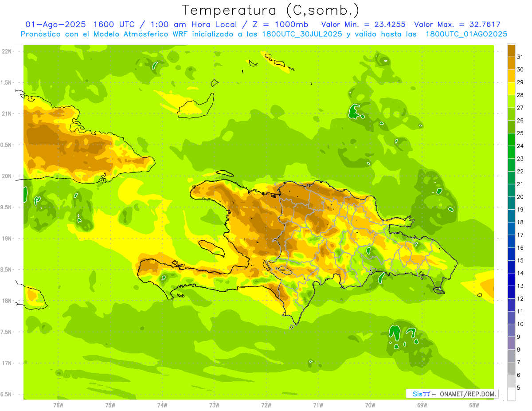Click the amber legend swatch between 29 and 30

[x=511, y=76]
